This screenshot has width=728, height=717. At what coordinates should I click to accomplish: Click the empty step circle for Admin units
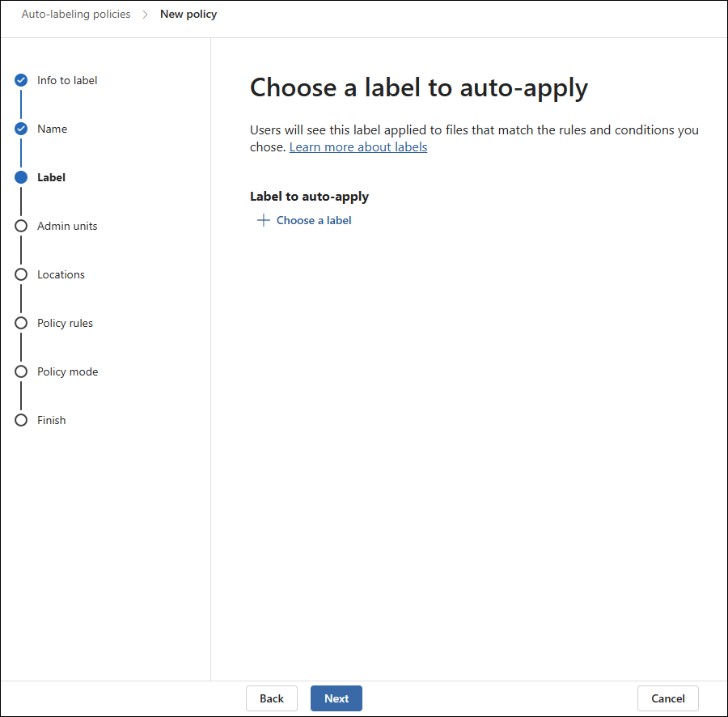21,226
